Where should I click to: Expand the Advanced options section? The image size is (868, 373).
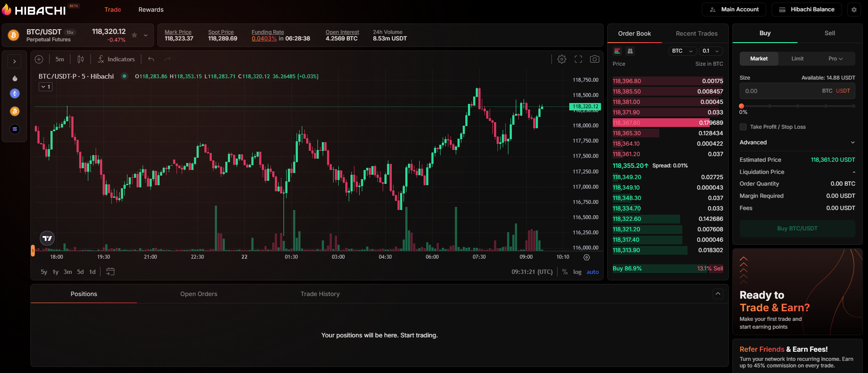[797, 143]
